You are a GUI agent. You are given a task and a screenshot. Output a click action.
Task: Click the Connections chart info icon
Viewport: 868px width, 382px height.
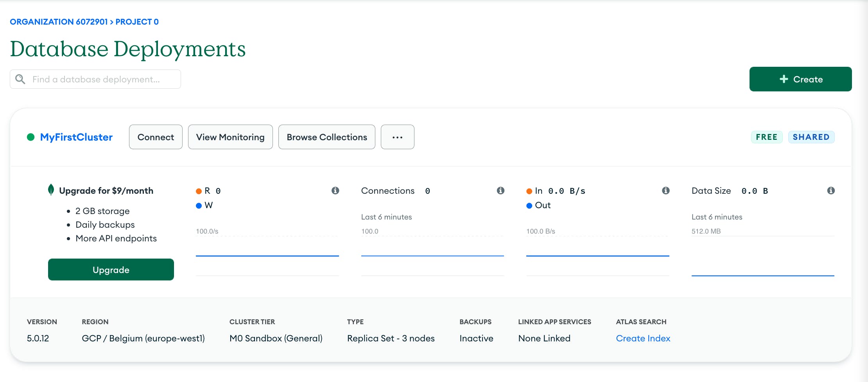[500, 191]
